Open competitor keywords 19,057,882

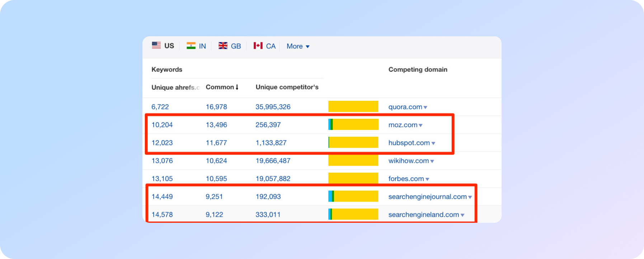coord(273,179)
